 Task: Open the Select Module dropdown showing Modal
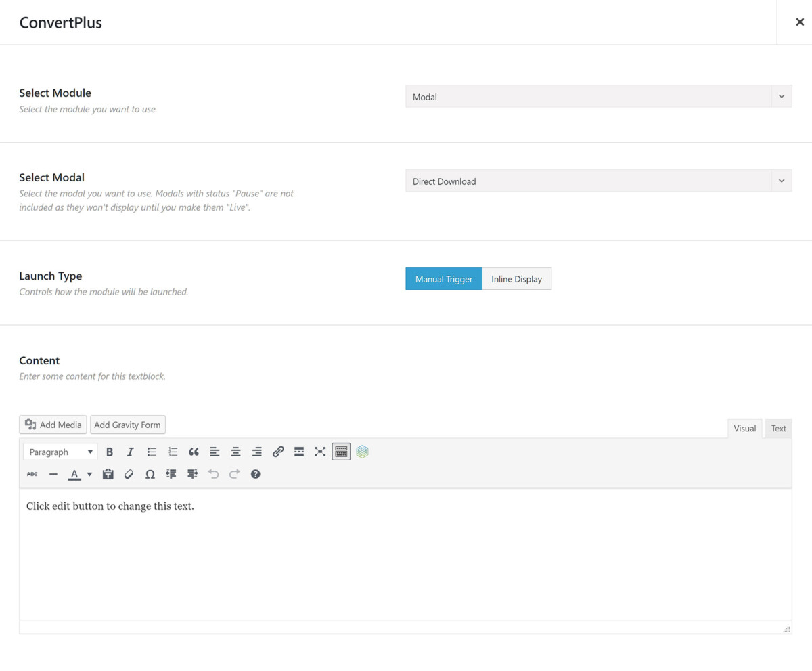(598, 96)
